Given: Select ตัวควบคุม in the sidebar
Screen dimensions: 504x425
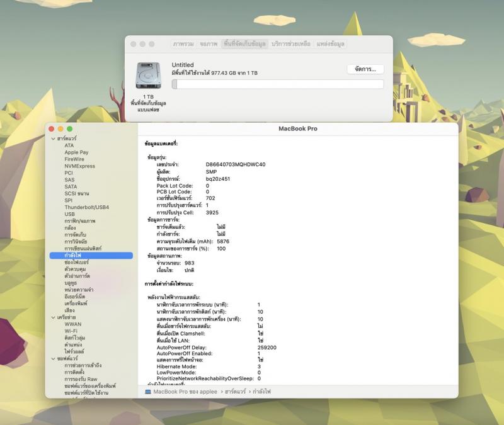Looking at the screenshot, I should pyautogui.click(x=75, y=269).
